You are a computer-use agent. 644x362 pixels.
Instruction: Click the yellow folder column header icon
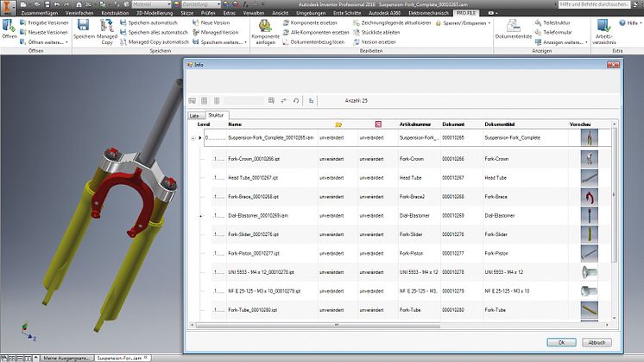point(338,124)
